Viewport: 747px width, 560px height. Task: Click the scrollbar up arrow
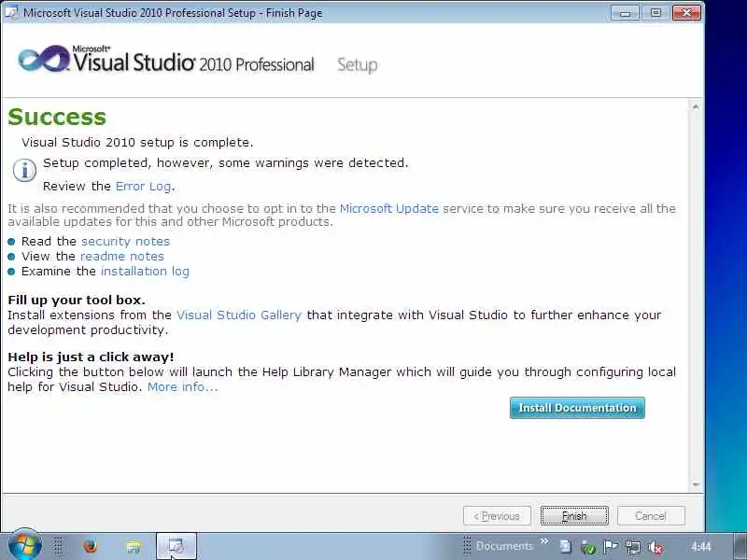pos(696,107)
